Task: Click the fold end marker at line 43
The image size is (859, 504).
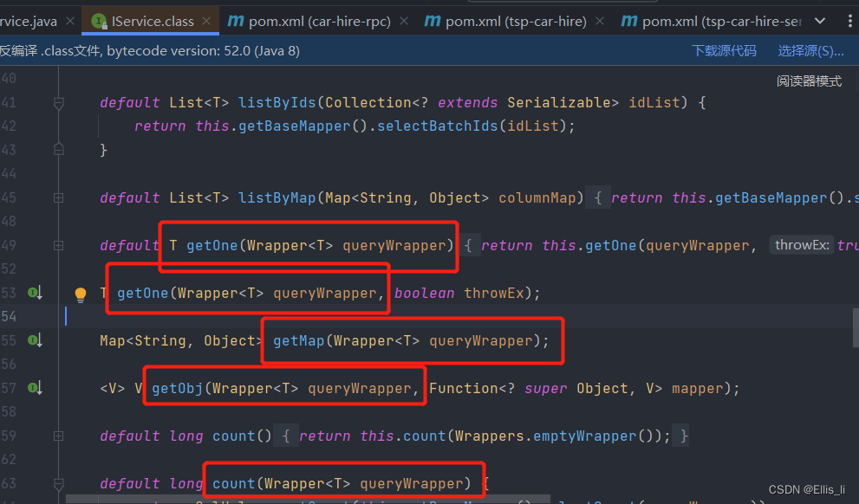Action: click(59, 149)
